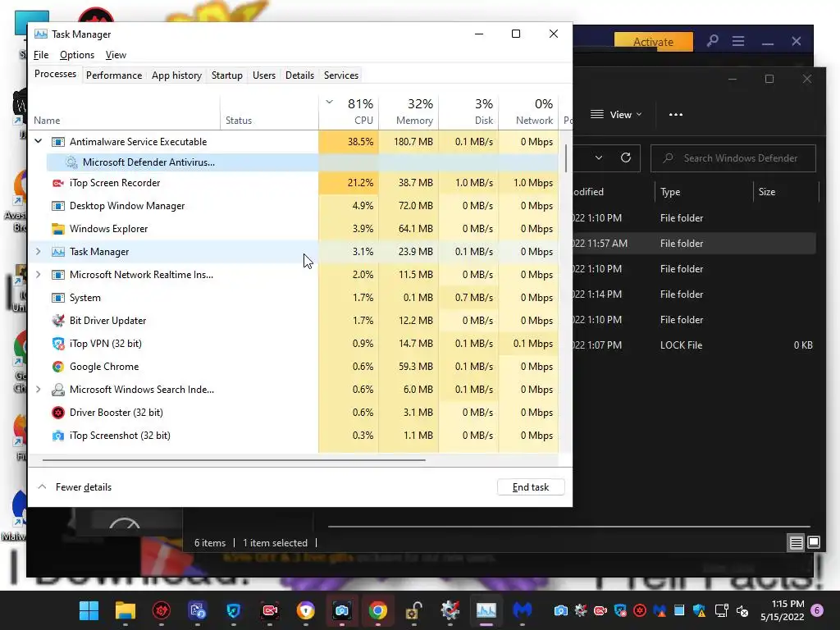The image size is (840, 630).
Task: Open the notification badge showing 6
Action: [x=817, y=610]
